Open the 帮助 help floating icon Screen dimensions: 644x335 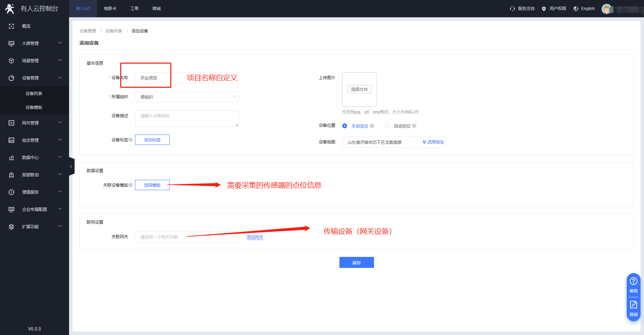point(633,284)
